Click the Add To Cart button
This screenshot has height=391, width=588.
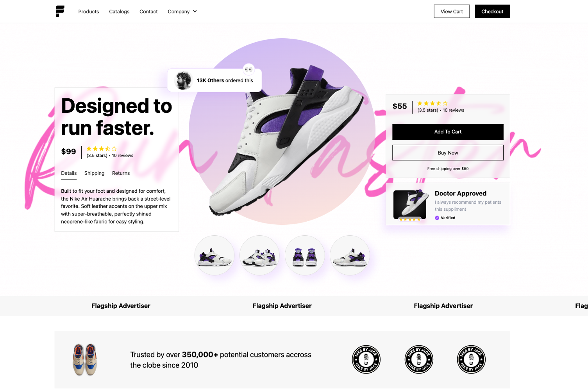pyautogui.click(x=448, y=132)
